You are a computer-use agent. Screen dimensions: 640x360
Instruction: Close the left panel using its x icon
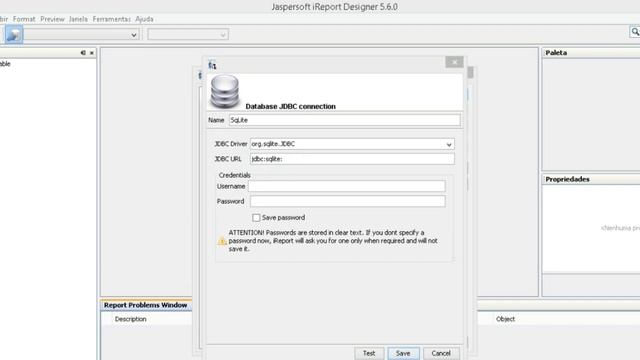coord(91,53)
